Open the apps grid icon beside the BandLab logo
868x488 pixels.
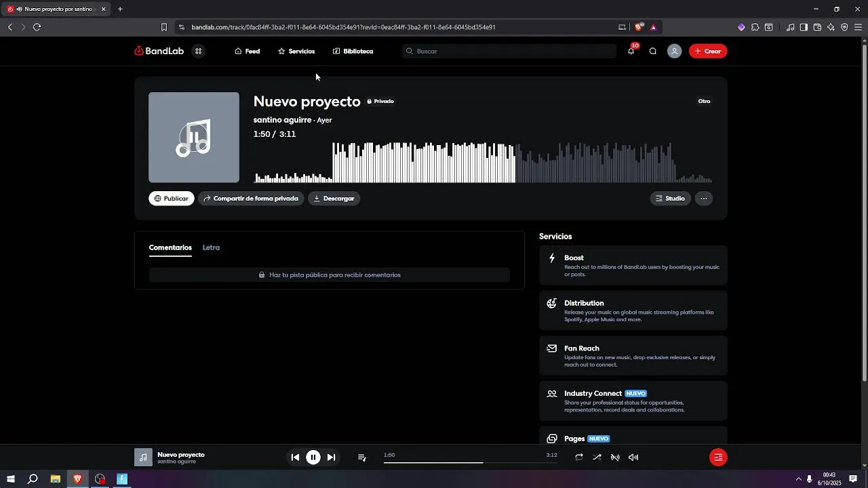pos(199,51)
